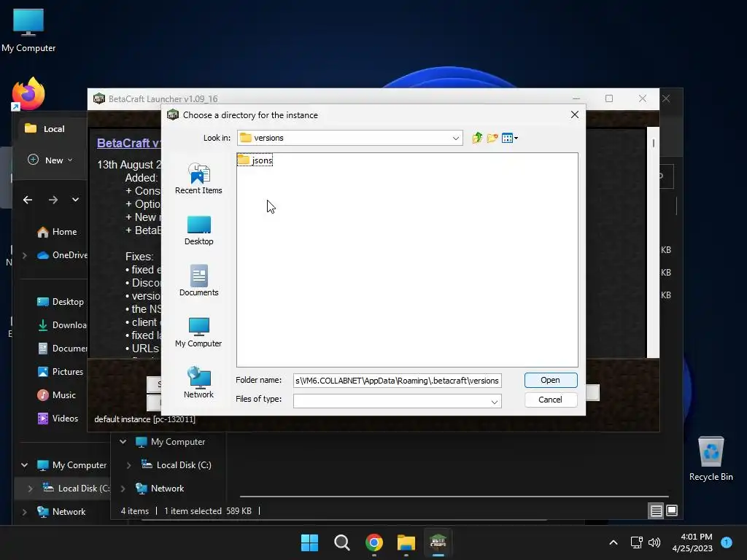
Task: Open the notification badge in tray
Action: click(x=727, y=542)
